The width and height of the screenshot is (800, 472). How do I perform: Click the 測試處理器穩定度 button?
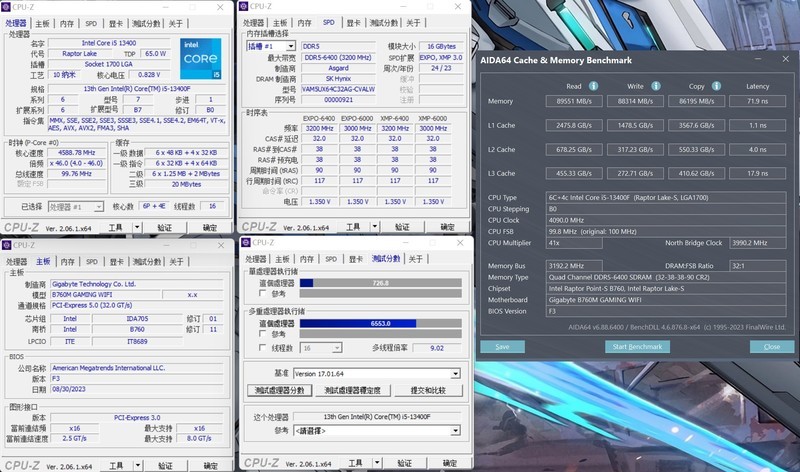click(353, 390)
